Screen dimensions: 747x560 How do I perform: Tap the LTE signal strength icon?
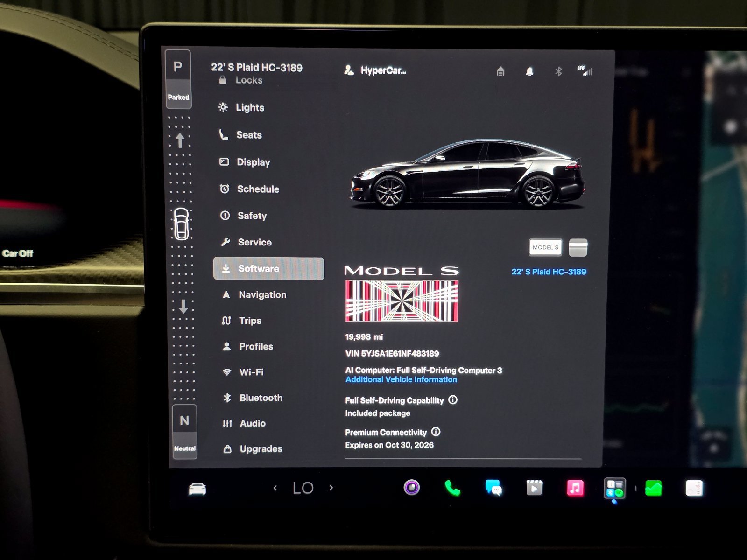tap(585, 71)
